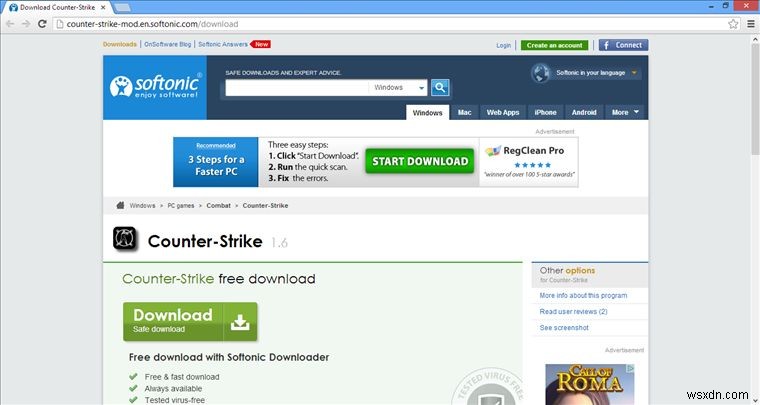Switch to the Android tab
The width and height of the screenshot is (760, 405).
[x=584, y=112]
